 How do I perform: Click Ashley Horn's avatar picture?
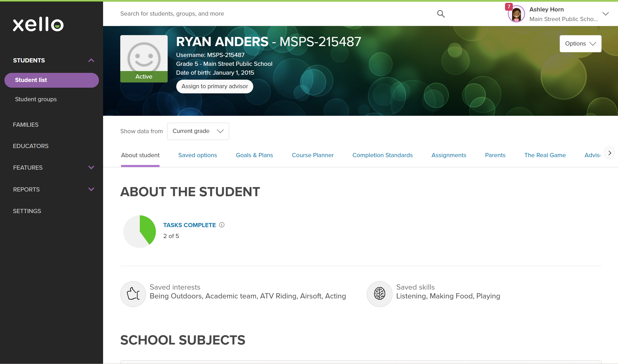(x=516, y=15)
